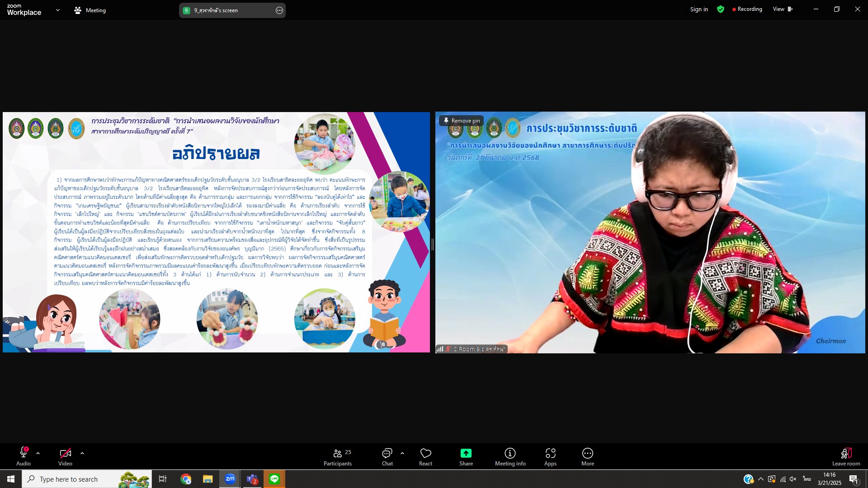Click Remove pin on the video
This screenshot has height=488, width=868.
462,121
